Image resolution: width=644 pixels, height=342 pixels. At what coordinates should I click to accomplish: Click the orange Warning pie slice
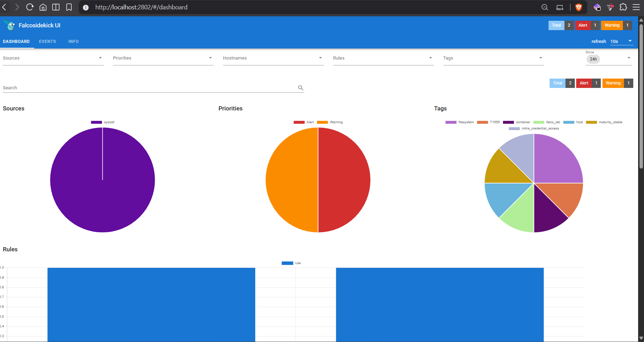tap(292, 180)
